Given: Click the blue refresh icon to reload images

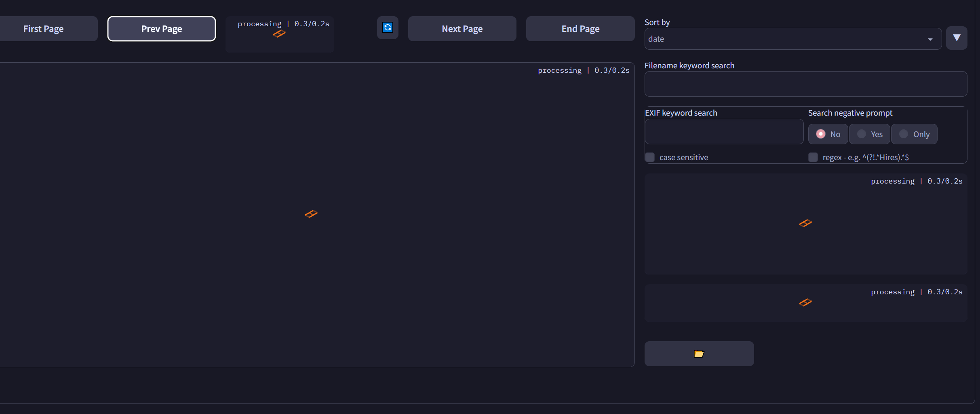Looking at the screenshot, I should [387, 27].
